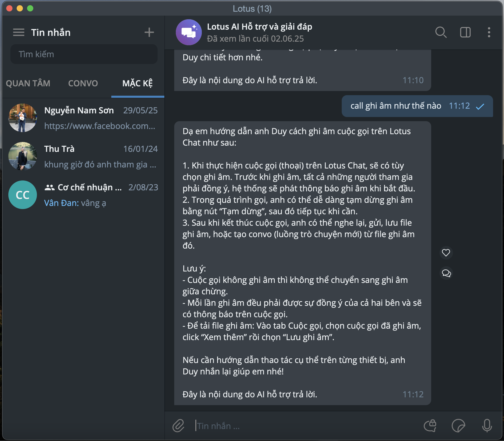The image size is (504, 441).
Task: Click the reply bubbles icon beside message
Action: (x=446, y=273)
